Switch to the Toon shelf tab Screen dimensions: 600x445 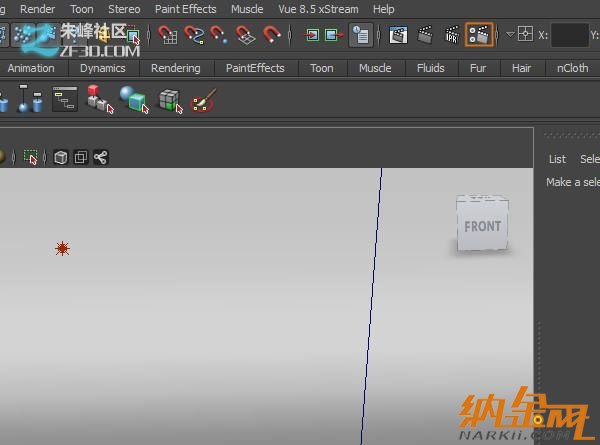point(322,68)
